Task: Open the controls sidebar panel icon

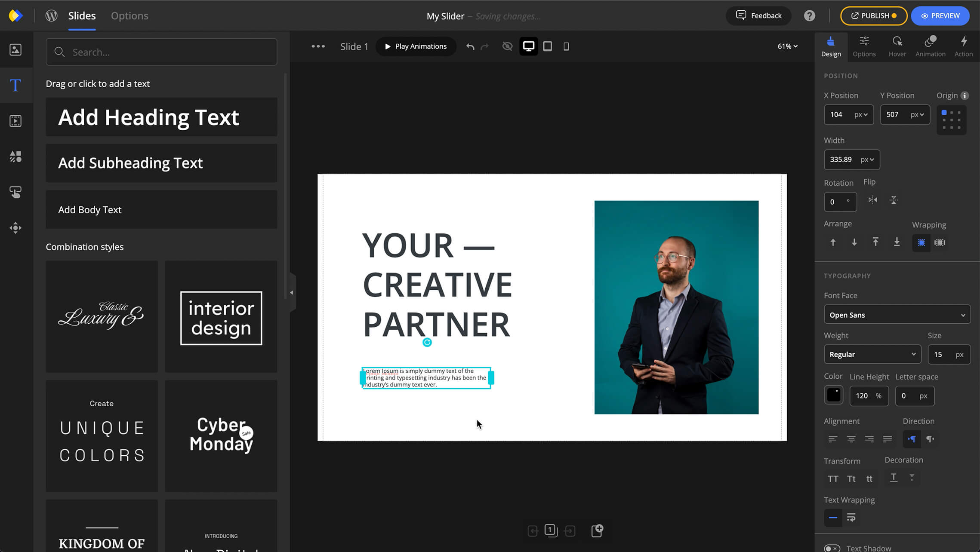Action: coord(15,228)
